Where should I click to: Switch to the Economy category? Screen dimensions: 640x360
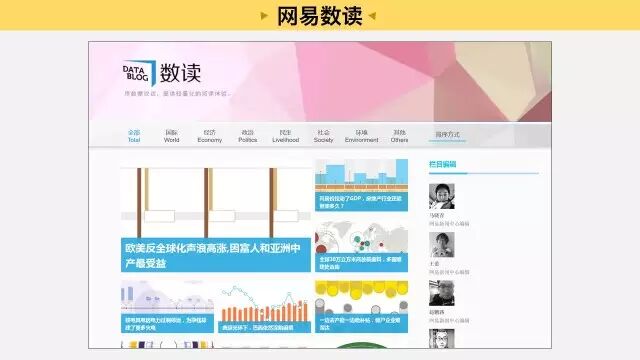click(x=209, y=136)
